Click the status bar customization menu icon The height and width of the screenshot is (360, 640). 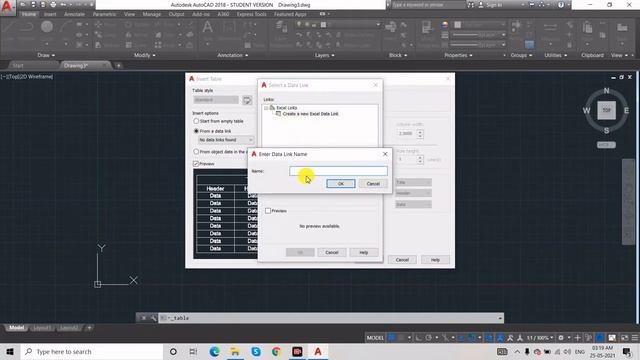coord(635,338)
